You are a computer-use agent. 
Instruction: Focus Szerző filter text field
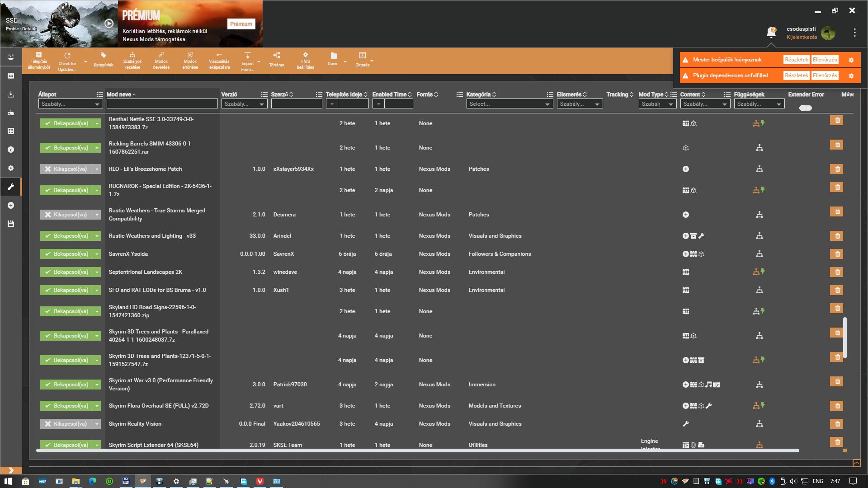coord(297,104)
